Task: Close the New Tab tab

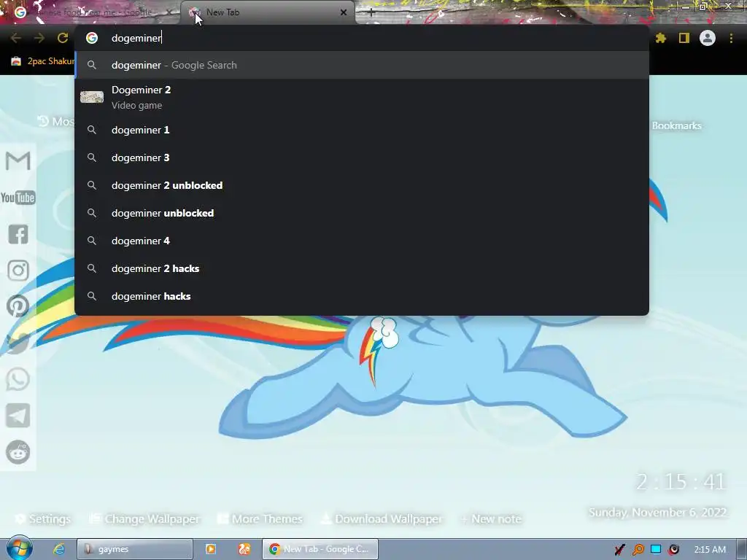Action: click(x=344, y=12)
